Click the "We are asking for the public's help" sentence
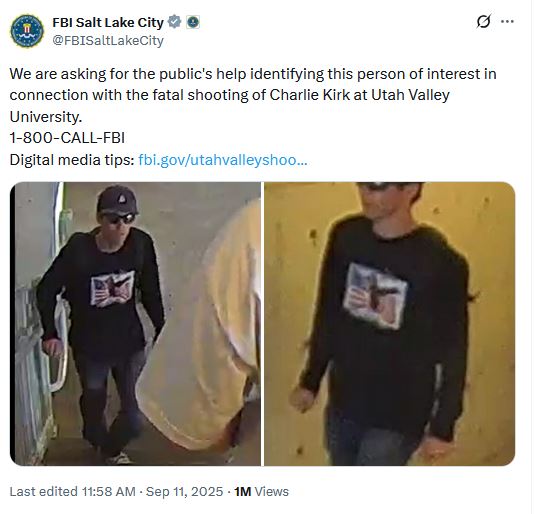Image resolution: width=553 pixels, height=514 pixels. click(x=129, y=74)
